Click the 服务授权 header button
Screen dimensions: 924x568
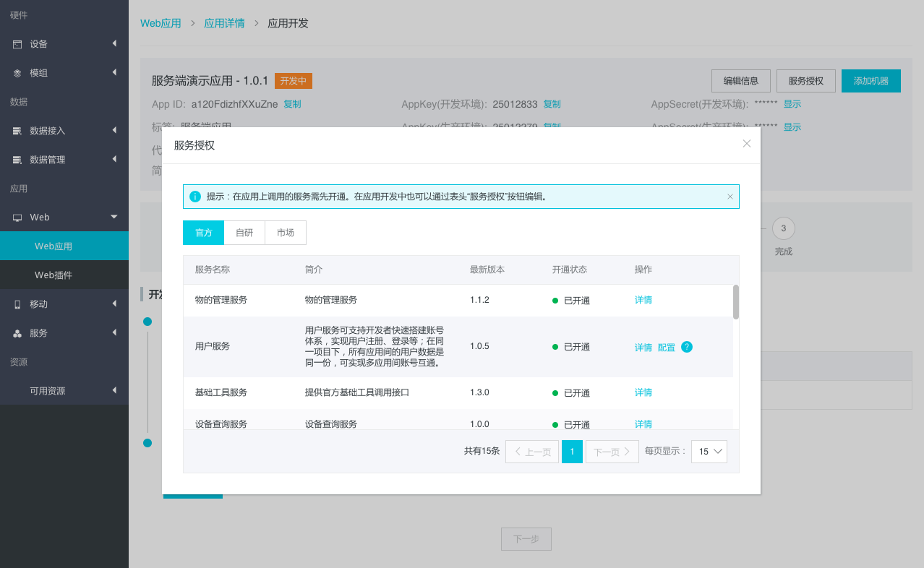click(x=806, y=81)
